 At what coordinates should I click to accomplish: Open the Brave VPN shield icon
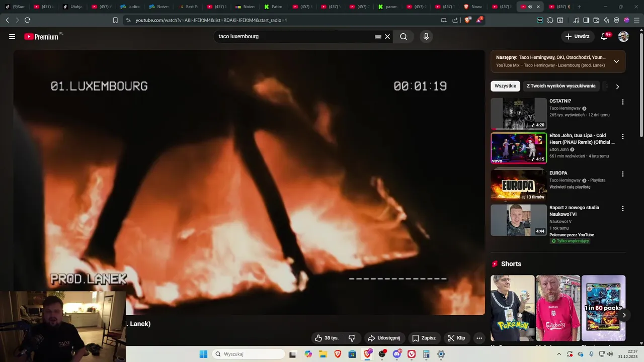tap(616, 20)
